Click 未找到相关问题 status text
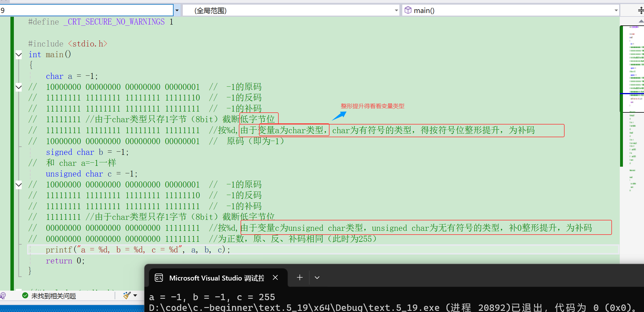 (x=53, y=296)
